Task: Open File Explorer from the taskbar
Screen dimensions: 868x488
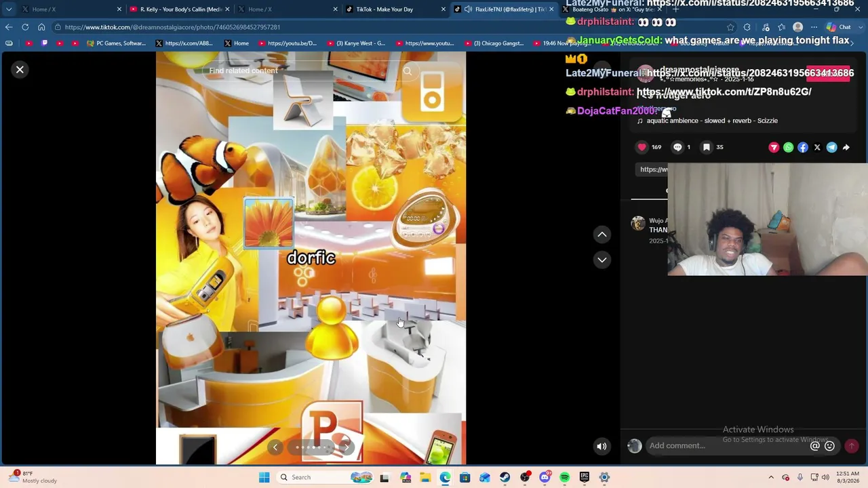Action: click(x=425, y=477)
